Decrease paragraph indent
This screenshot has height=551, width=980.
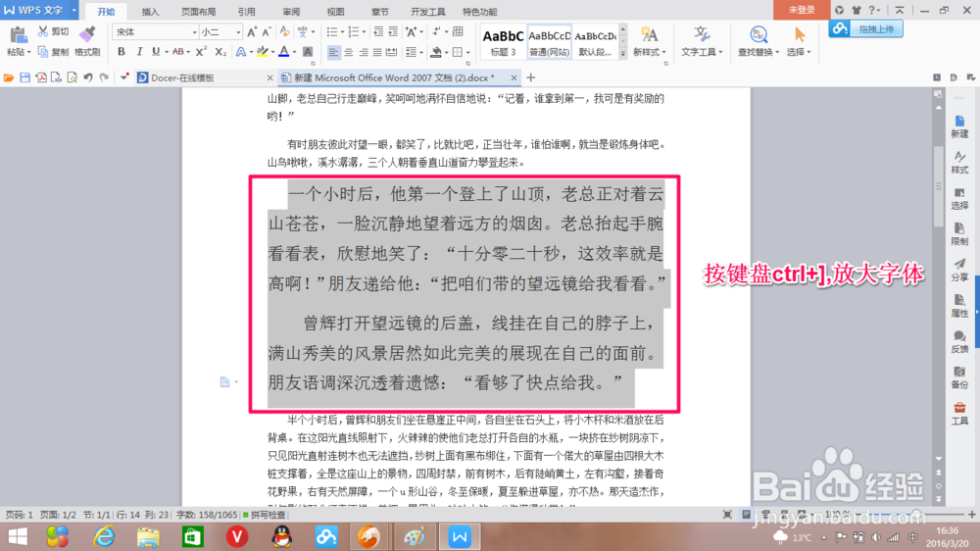click(378, 32)
